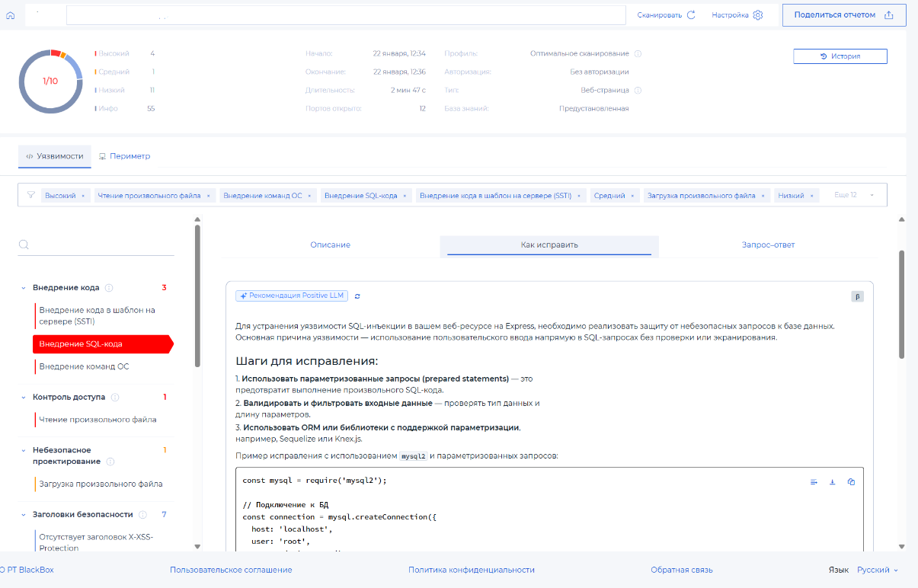Click the Поделиться отчетом button
This screenshot has height=588, width=918.
click(843, 15)
